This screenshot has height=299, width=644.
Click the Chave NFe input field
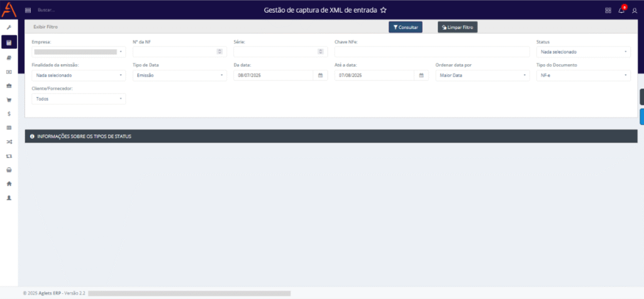(x=431, y=52)
